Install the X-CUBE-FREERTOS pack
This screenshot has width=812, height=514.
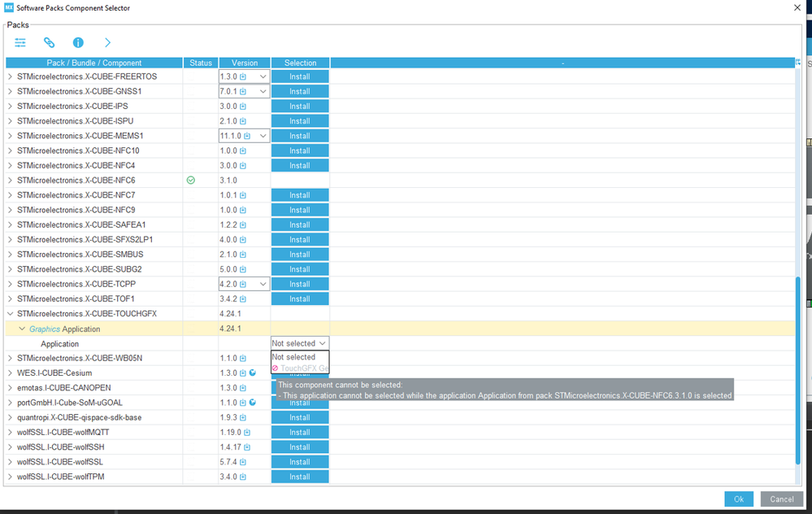(300, 76)
